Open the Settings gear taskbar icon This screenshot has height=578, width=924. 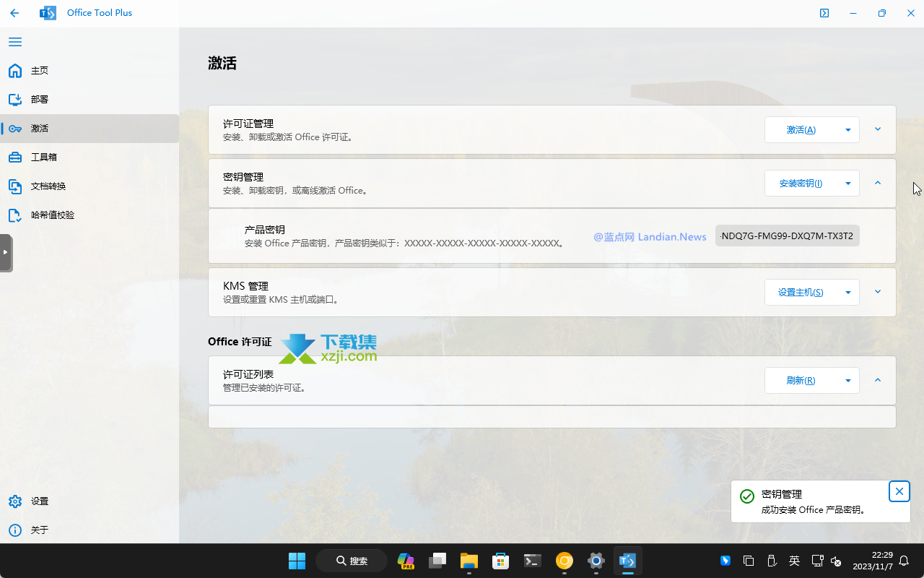pyautogui.click(x=596, y=561)
